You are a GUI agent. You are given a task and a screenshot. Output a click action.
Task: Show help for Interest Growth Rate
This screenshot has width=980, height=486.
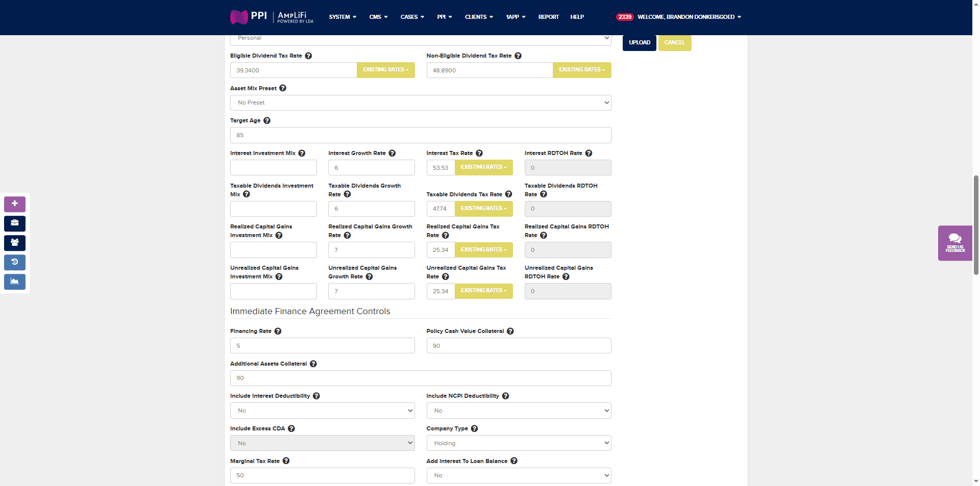[x=392, y=153]
